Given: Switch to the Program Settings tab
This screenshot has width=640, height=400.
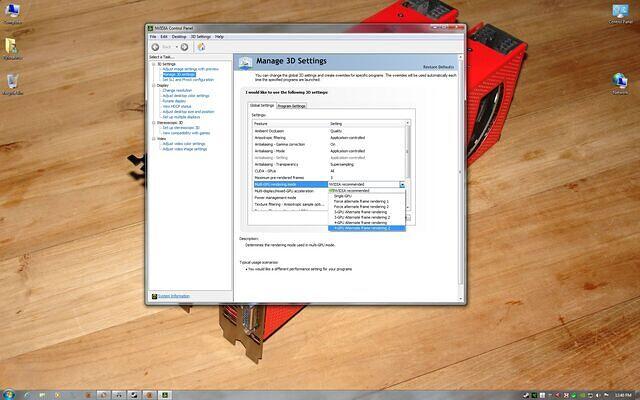Looking at the screenshot, I should (x=292, y=105).
